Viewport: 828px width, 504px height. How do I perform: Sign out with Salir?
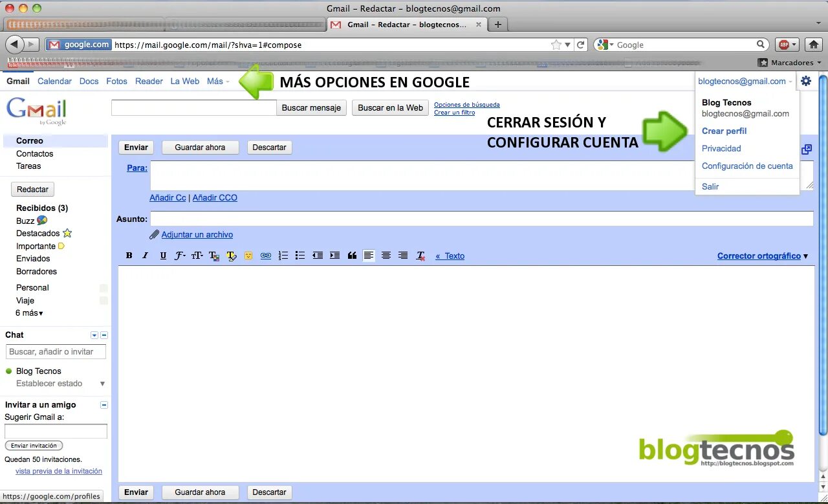click(x=710, y=186)
